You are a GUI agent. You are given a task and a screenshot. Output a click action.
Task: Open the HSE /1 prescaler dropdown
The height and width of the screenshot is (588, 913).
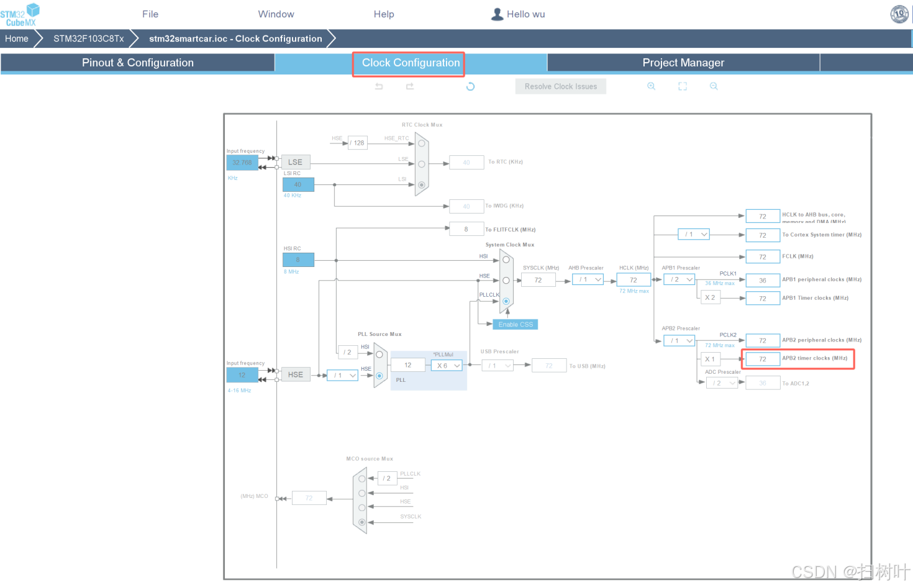[342, 375]
